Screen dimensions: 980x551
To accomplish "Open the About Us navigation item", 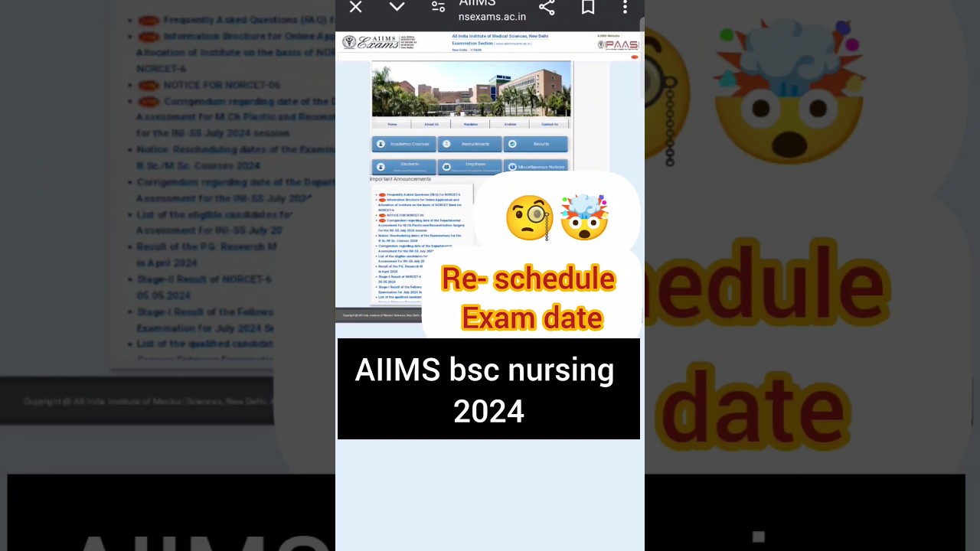I will pos(432,124).
